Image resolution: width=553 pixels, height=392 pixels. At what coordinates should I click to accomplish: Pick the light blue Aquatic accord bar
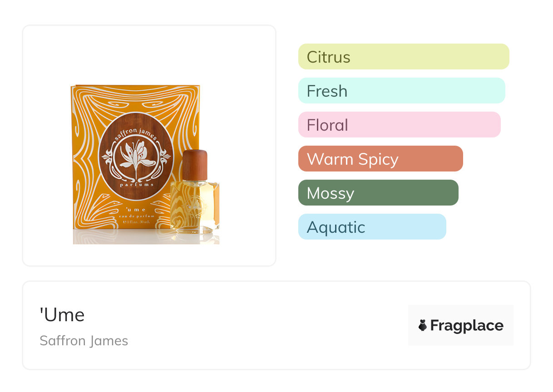372,227
